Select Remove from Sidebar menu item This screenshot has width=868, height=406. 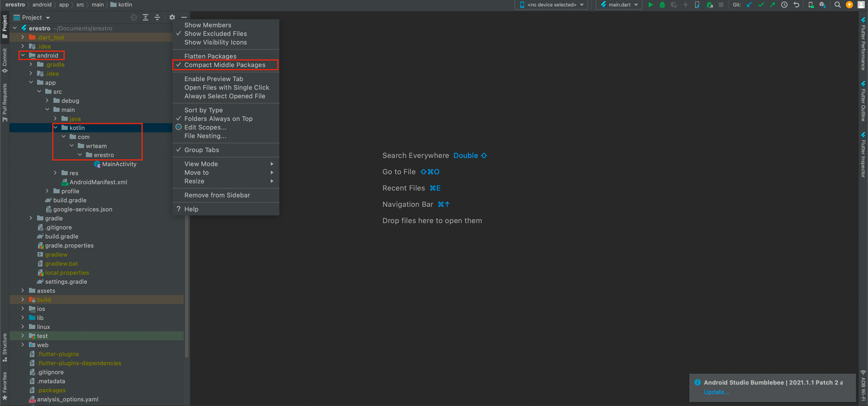click(x=217, y=195)
